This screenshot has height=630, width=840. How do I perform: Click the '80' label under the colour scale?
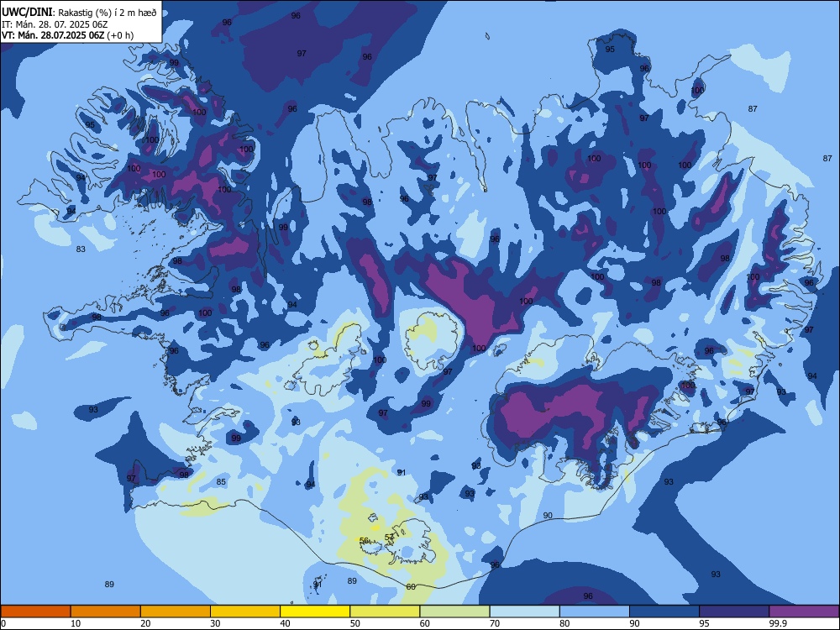coord(564,623)
